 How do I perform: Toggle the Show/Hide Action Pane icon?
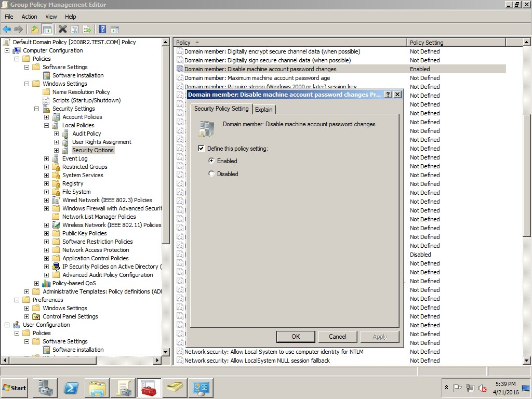tap(115, 30)
